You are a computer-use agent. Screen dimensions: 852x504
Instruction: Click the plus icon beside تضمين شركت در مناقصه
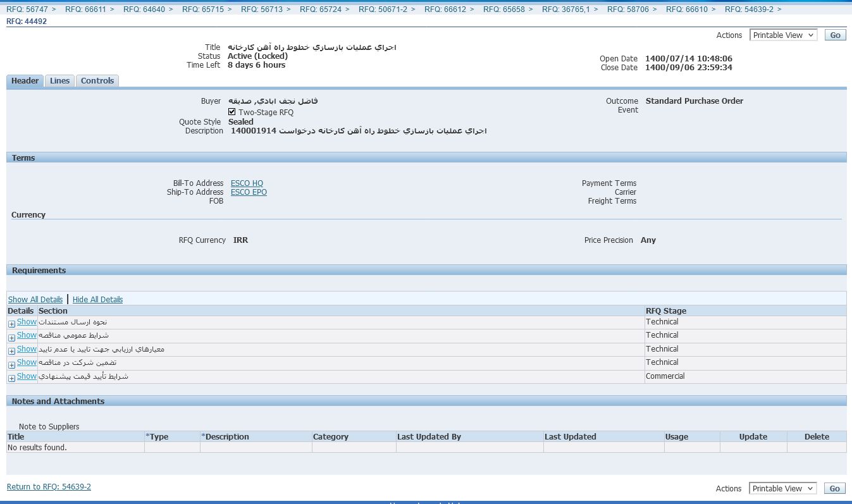coord(11,365)
